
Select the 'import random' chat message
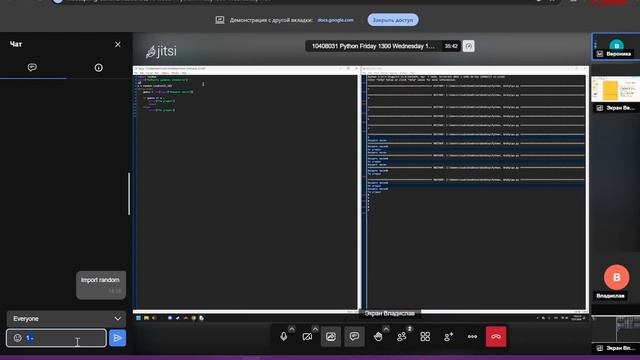tap(100, 285)
